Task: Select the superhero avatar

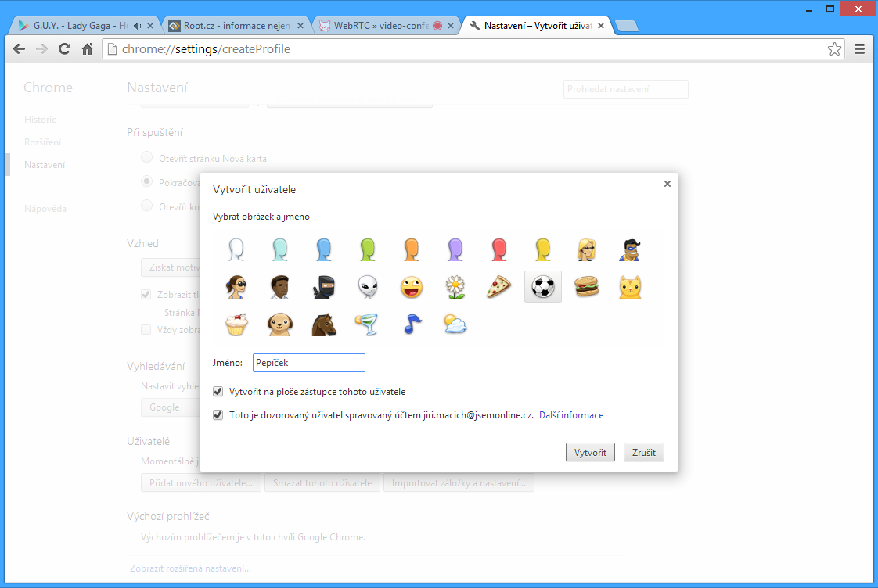Action: [630, 249]
